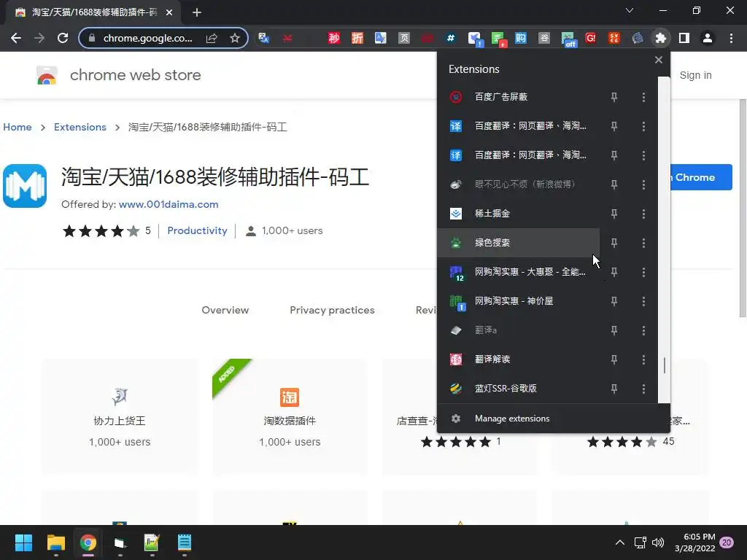The image size is (747, 560).
Task: Open Windows Start menu
Action: (23, 542)
